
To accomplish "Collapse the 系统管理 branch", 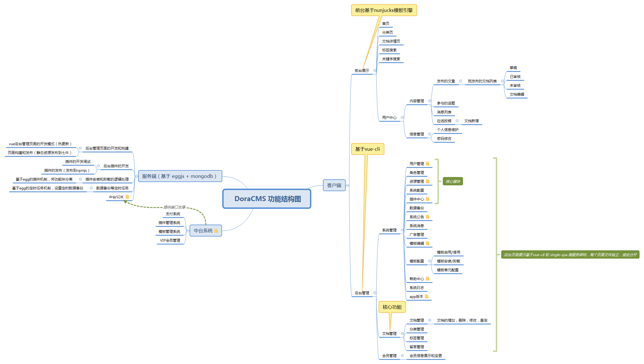I will pos(402,230).
